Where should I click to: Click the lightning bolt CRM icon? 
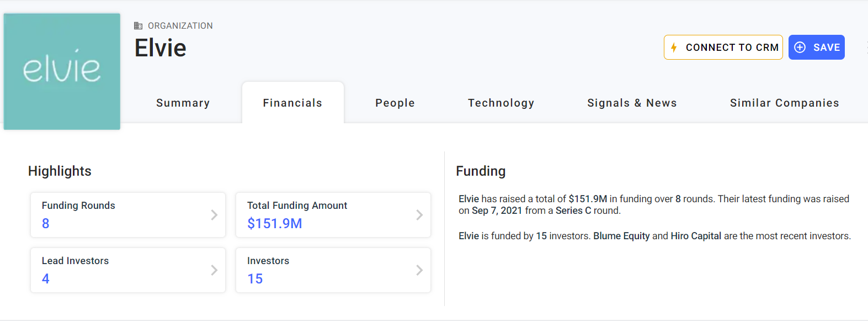pyautogui.click(x=674, y=48)
